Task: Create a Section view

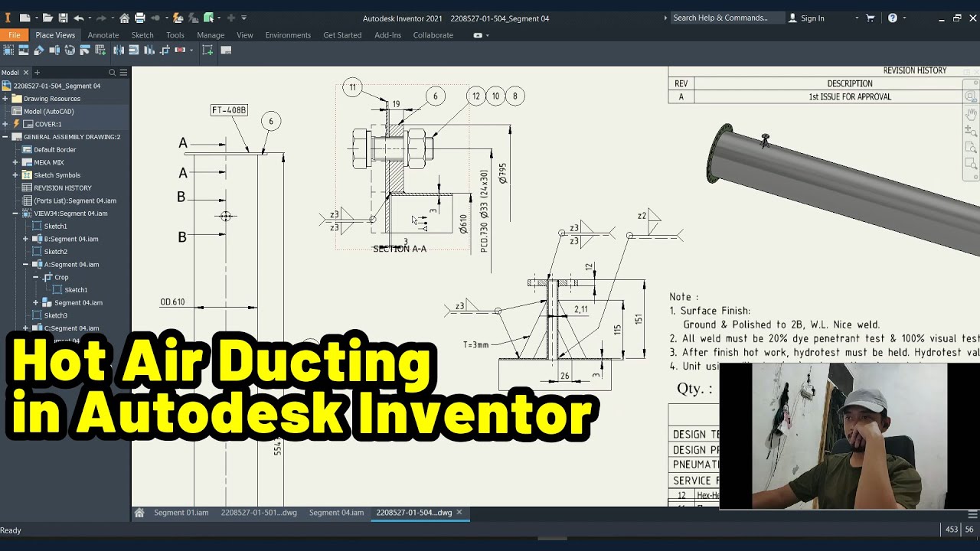Action: (x=54, y=50)
